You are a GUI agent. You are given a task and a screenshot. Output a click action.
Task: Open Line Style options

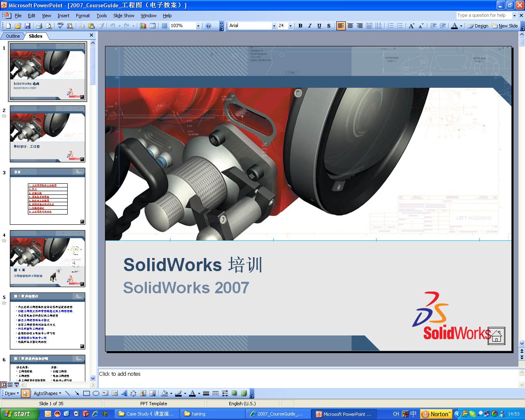(206, 393)
